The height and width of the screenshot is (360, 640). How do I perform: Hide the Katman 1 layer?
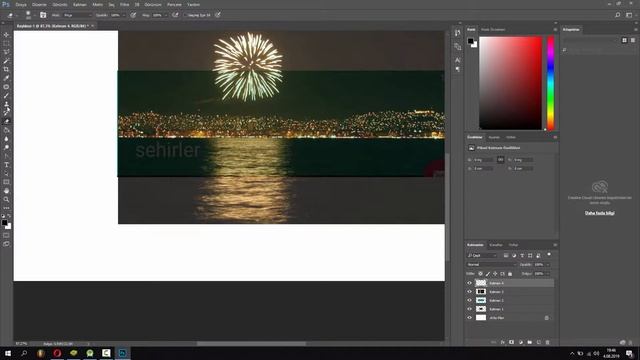tap(469, 309)
